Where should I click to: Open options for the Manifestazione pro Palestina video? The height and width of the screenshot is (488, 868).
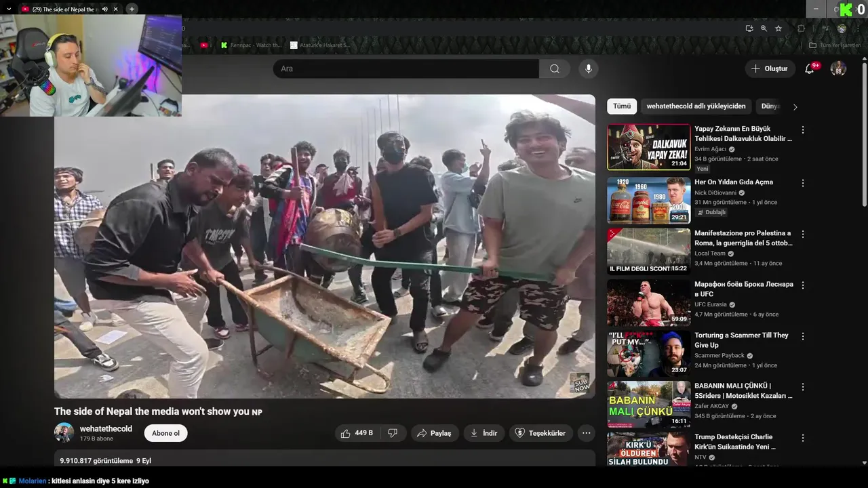pyautogui.click(x=803, y=234)
